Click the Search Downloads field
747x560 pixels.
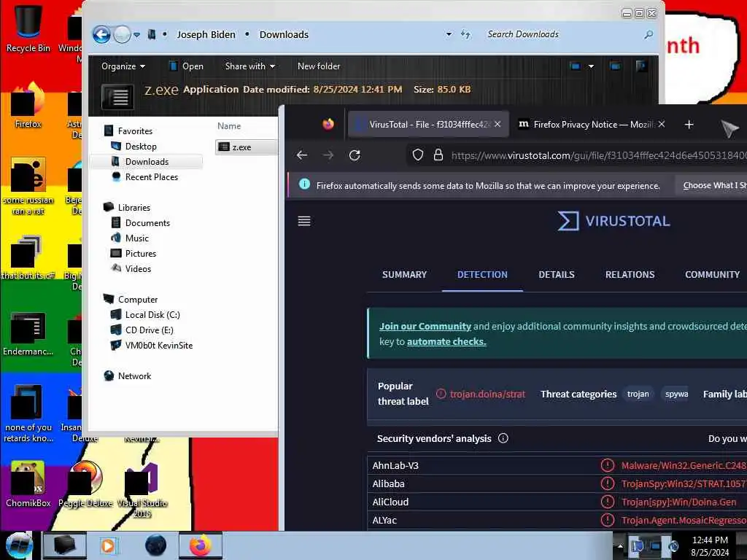[562, 34]
